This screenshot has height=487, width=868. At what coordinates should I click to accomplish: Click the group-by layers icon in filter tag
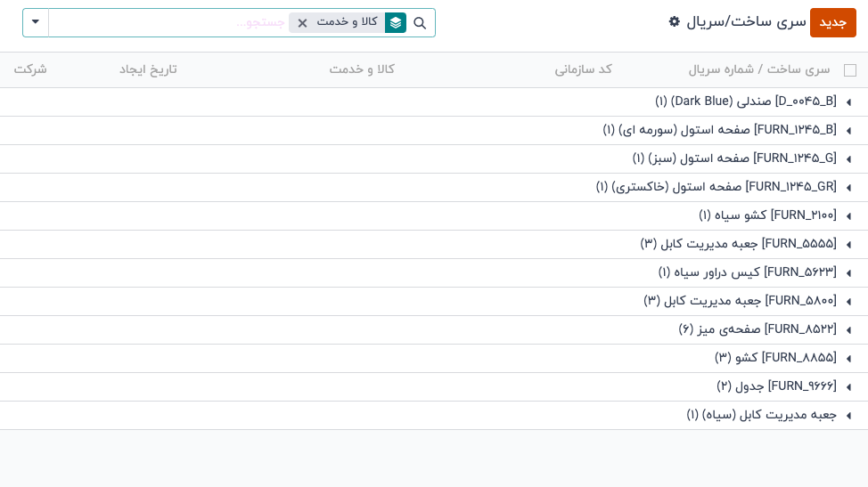(396, 23)
